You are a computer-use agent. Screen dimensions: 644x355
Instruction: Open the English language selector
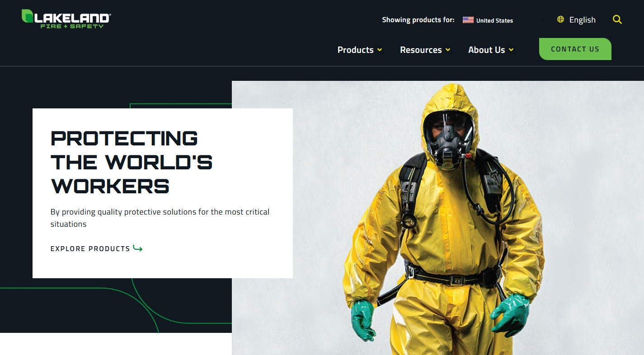[582, 19]
